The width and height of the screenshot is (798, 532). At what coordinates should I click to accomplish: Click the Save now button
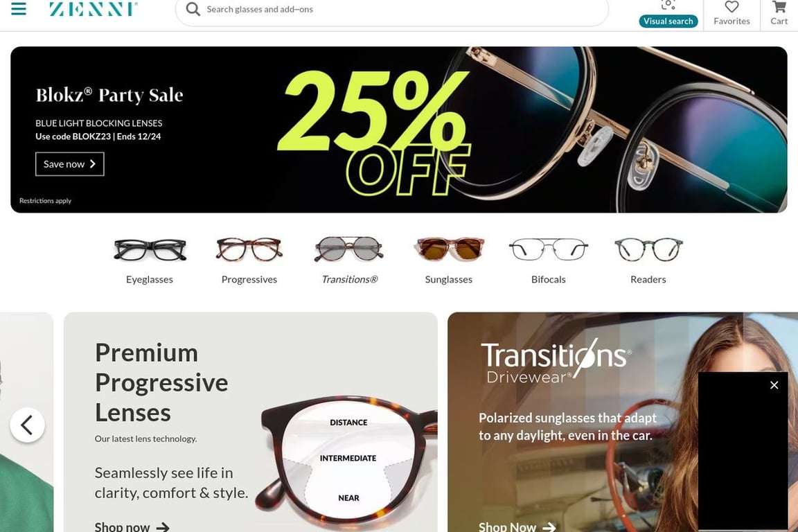click(x=70, y=164)
